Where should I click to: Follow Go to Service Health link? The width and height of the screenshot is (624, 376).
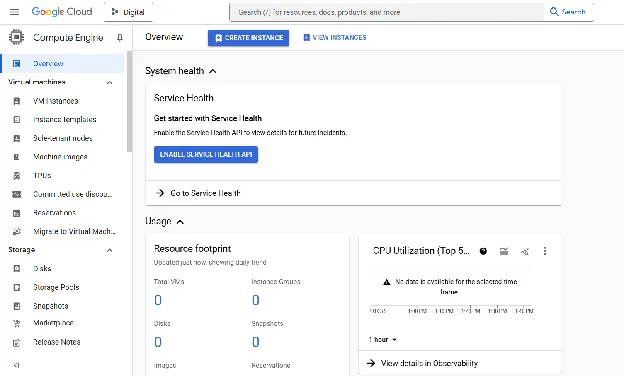pos(198,193)
